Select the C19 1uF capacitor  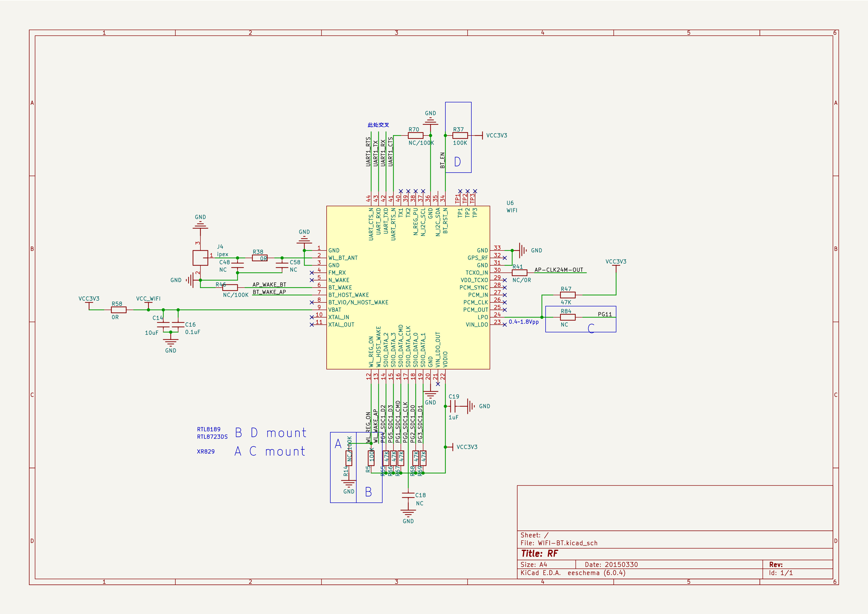(453, 406)
